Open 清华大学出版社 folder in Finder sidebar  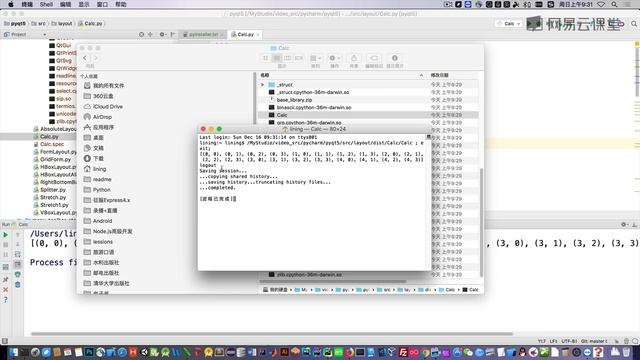pyautogui.click(x=106, y=283)
